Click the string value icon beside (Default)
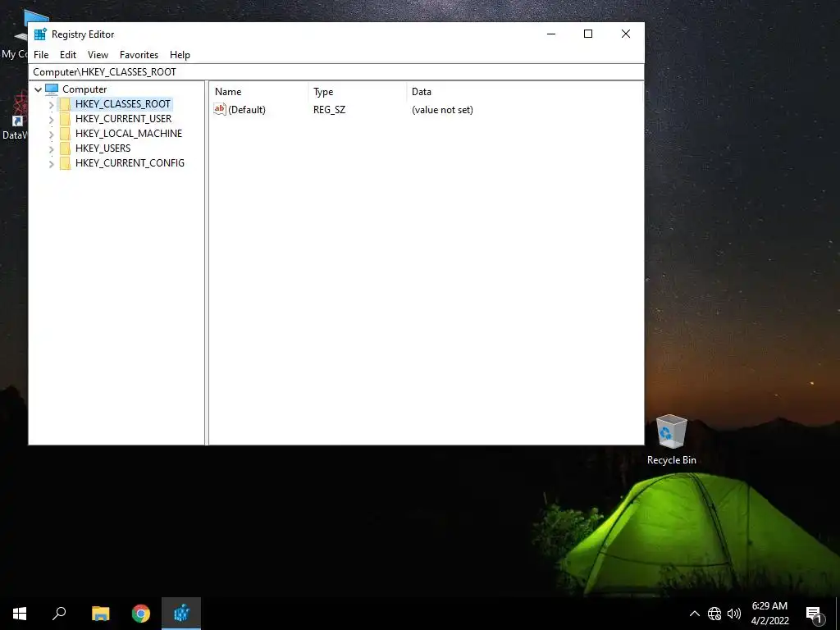This screenshot has height=630, width=840. tap(220, 109)
